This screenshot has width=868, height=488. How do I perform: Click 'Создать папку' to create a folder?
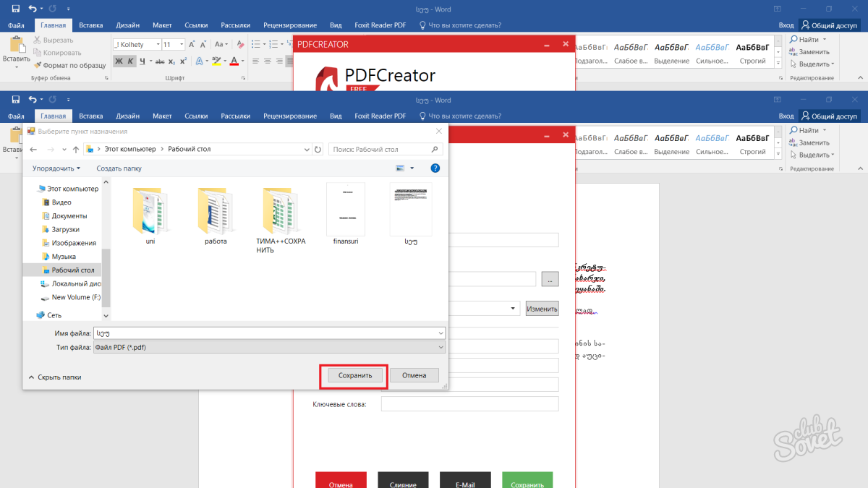click(119, 168)
